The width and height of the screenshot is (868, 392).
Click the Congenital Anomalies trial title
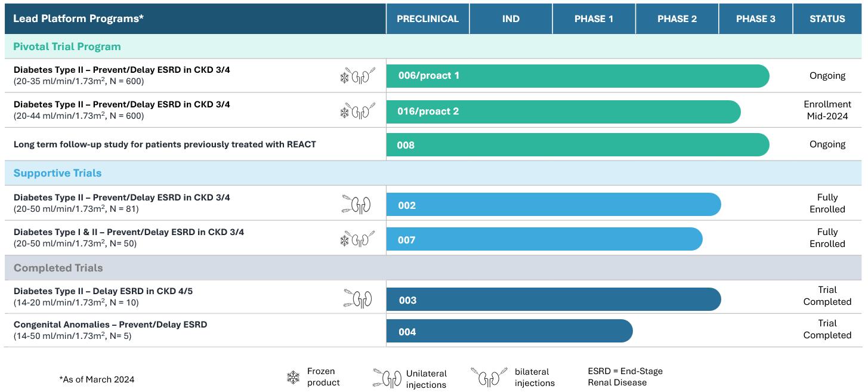pyautogui.click(x=110, y=325)
